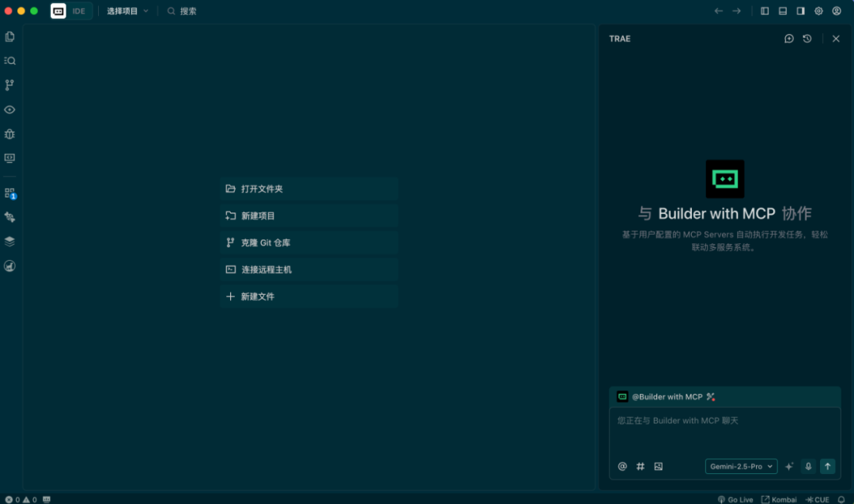The height and width of the screenshot is (504, 854).
Task: Open the user account profile icon
Action: 837,11
